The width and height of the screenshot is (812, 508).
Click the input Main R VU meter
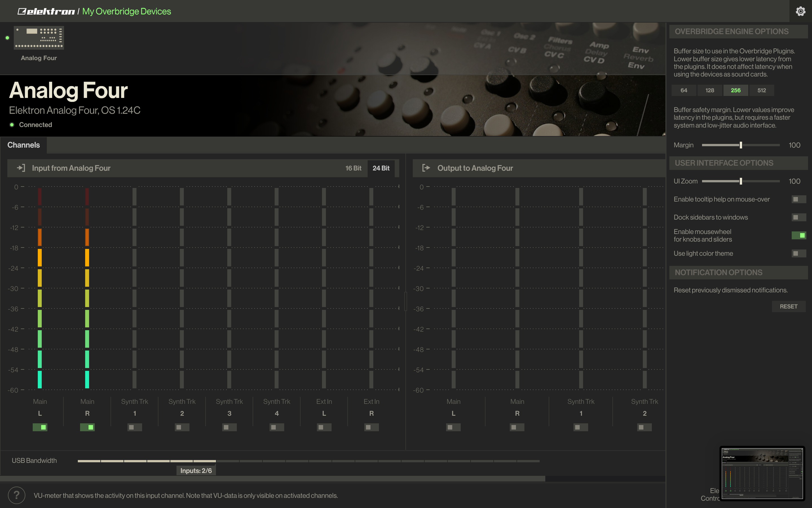pos(87,288)
